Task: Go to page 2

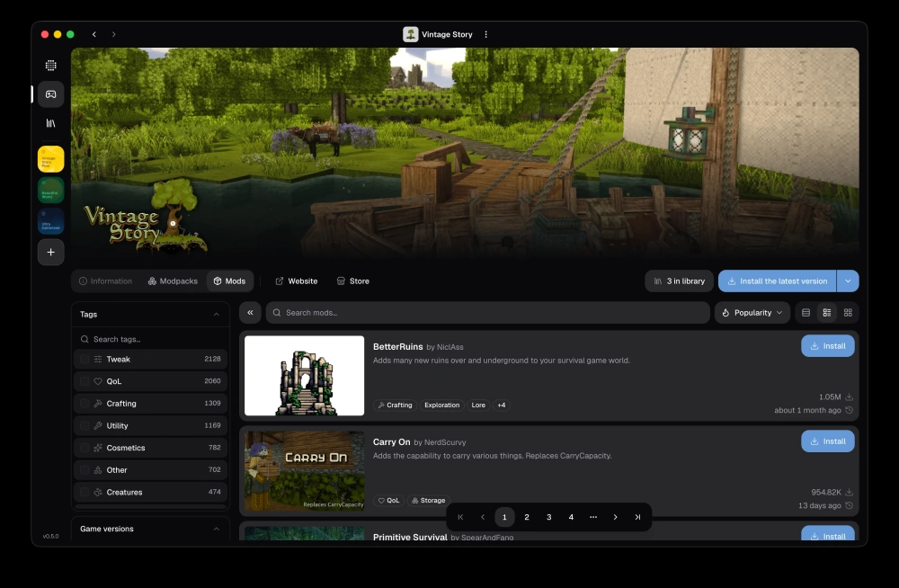Action: pyautogui.click(x=527, y=517)
